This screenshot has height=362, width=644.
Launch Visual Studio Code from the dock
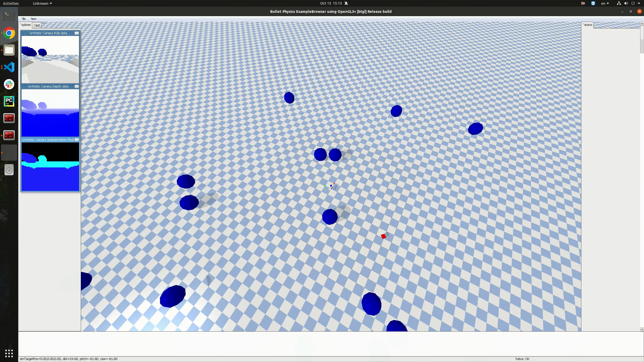pos(9,67)
